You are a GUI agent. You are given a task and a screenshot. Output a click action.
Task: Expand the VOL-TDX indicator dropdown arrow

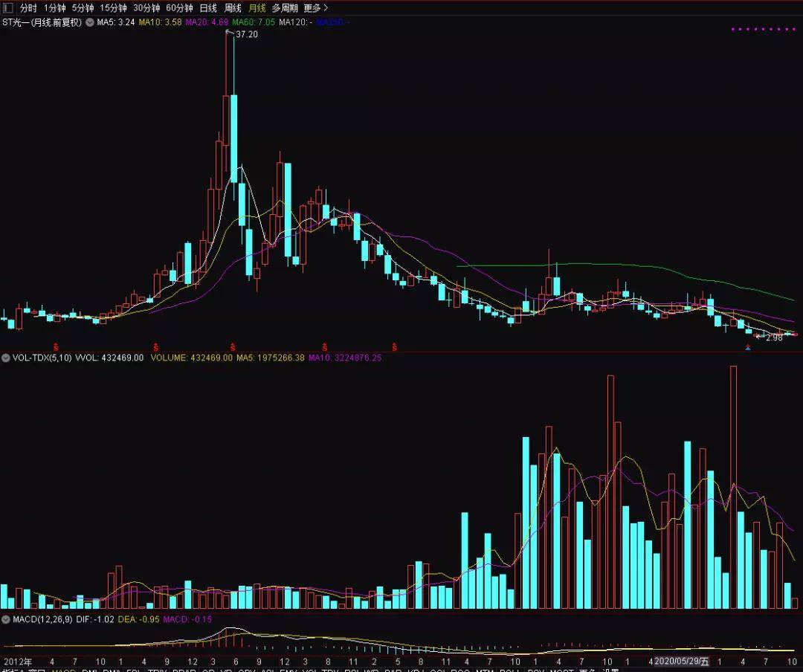pyautogui.click(x=6, y=358)
